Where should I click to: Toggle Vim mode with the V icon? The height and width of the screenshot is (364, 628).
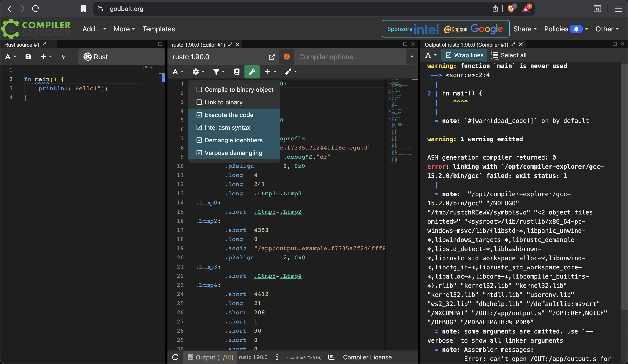coord(63,57)
